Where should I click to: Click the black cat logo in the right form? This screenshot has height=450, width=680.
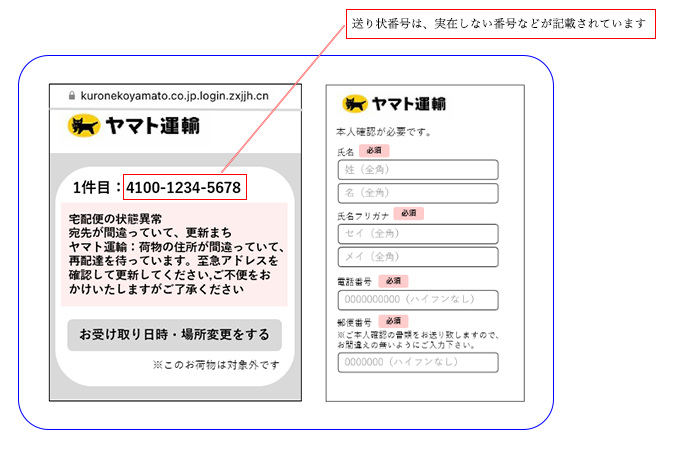pos(355,104)
